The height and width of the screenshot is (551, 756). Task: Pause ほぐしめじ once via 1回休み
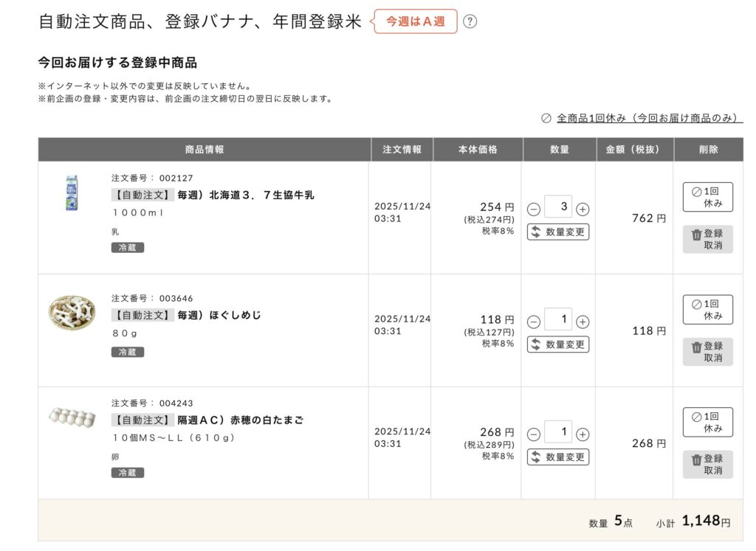[707, 309]
